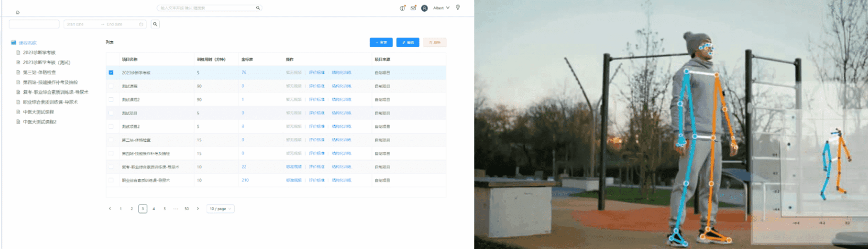Check the 测试课程 row checkbox
This screenshot has height=249, width=868.
(x=111, y=86)
